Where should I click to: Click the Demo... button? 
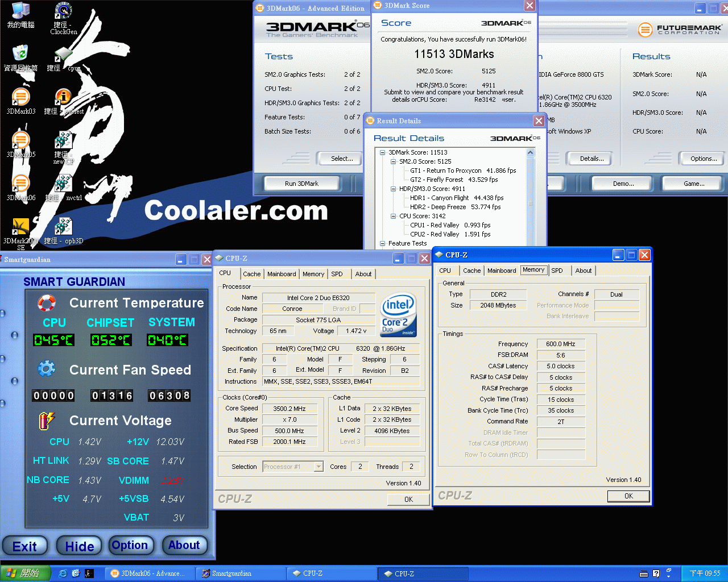click(623, 184)
